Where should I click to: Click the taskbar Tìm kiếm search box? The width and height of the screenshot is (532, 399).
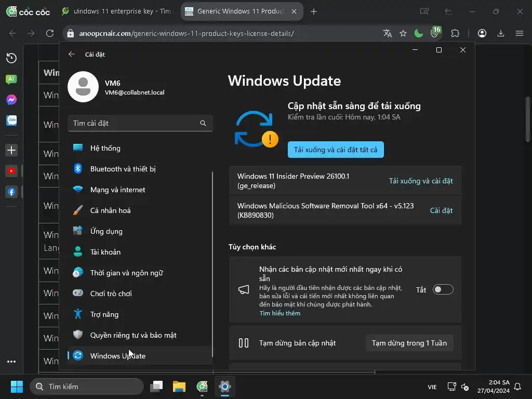pos(87,387)
